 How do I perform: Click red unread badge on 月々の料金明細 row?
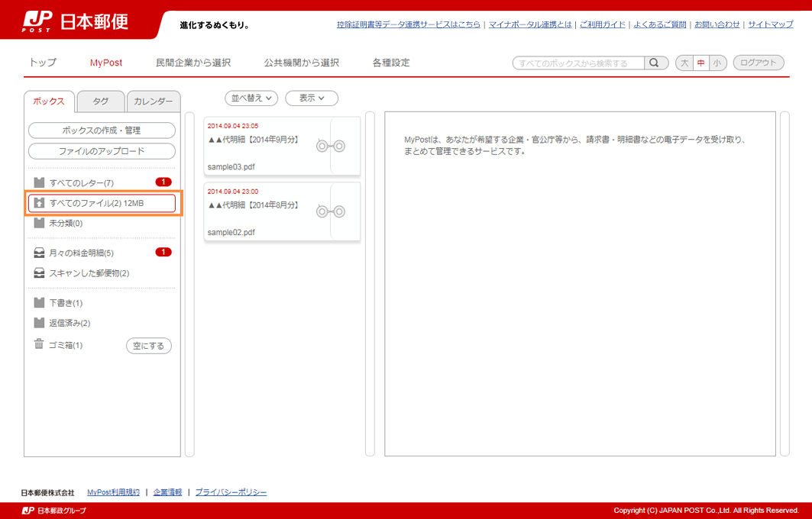[163, 253]
